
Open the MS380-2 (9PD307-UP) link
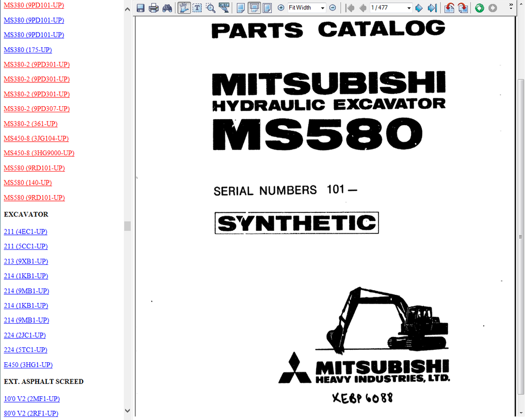click(x=37, y=109)
